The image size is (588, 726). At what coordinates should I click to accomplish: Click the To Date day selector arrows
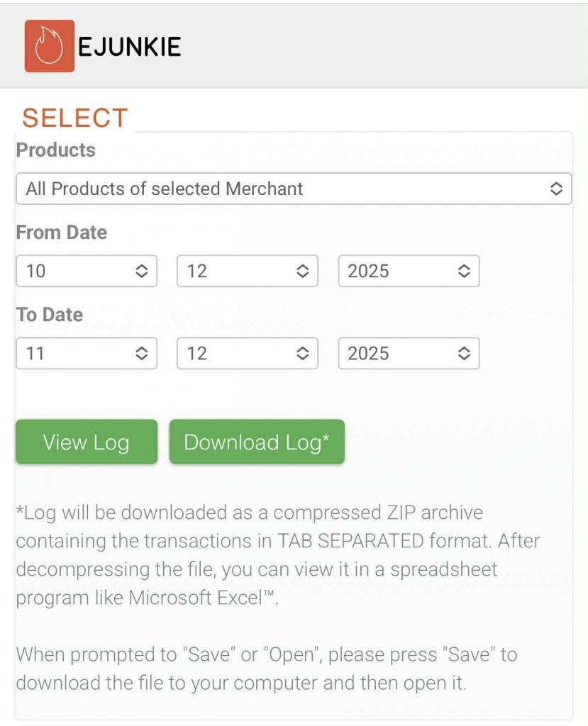(141, 353)
